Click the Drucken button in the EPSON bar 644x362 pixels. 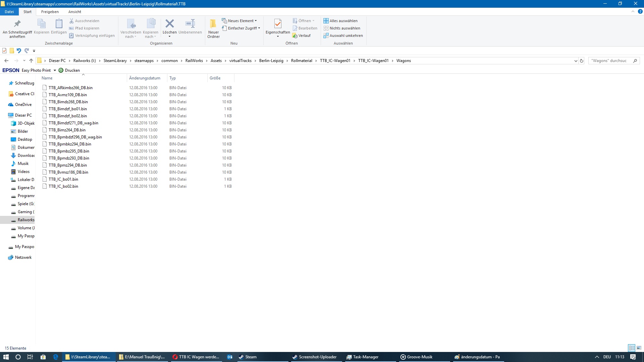click(69, 70)
